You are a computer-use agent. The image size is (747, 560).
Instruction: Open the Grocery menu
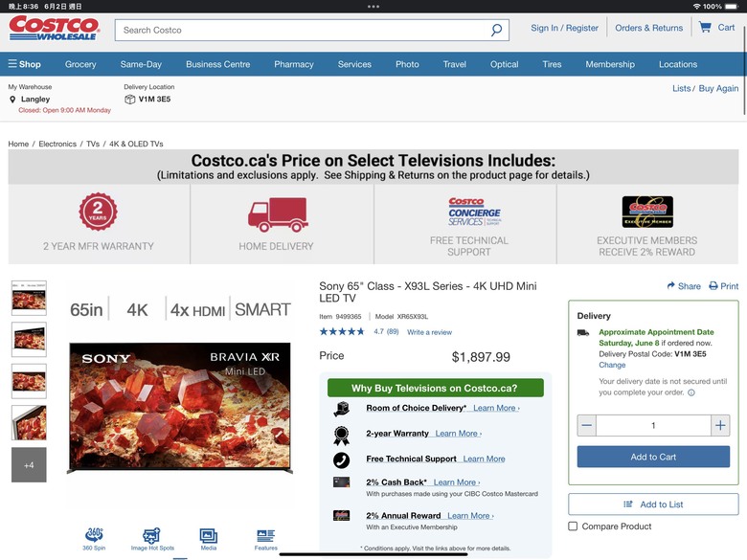coord(80,64)
